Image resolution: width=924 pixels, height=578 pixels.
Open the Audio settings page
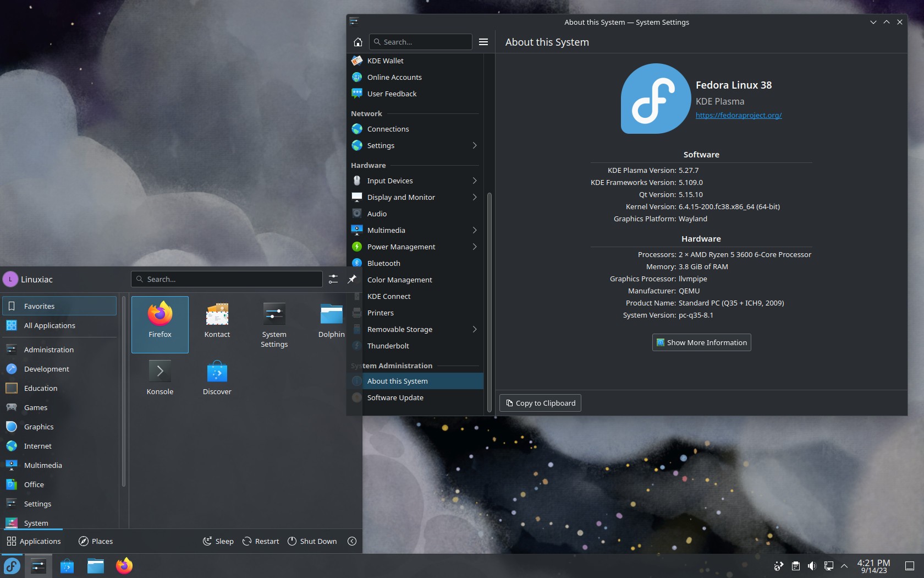(x=377, y=214)
